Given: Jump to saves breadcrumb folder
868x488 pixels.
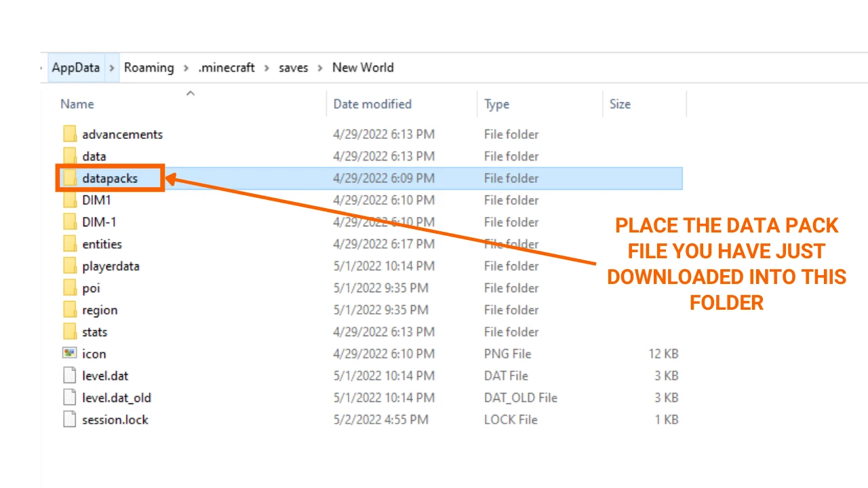Looking at the screenshot, I should point(293,68).
